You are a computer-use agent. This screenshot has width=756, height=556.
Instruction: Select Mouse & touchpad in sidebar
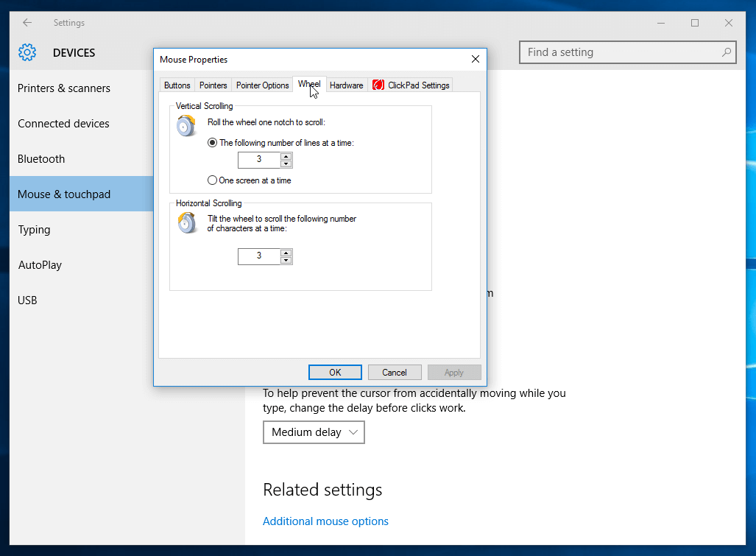pos(82,194)
